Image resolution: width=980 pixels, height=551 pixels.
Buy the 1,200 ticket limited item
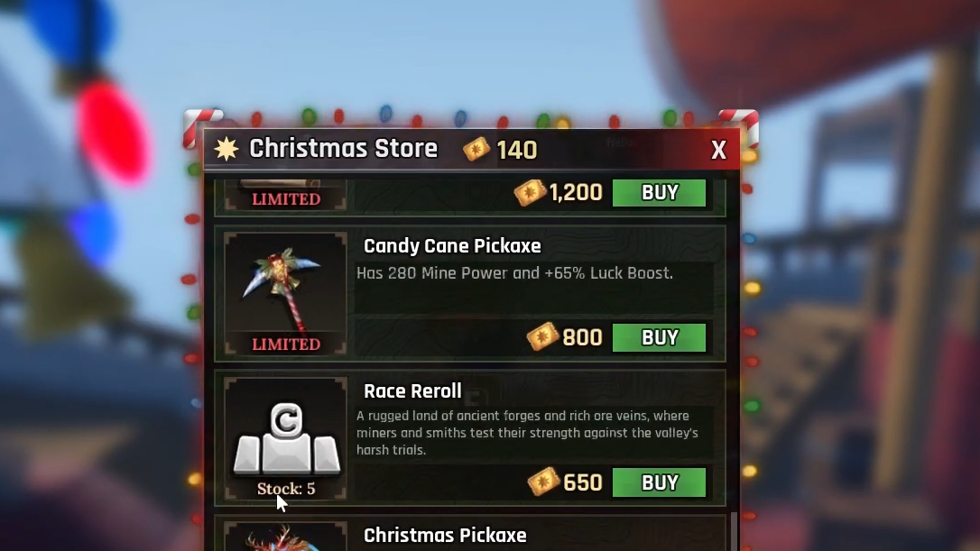659,192
